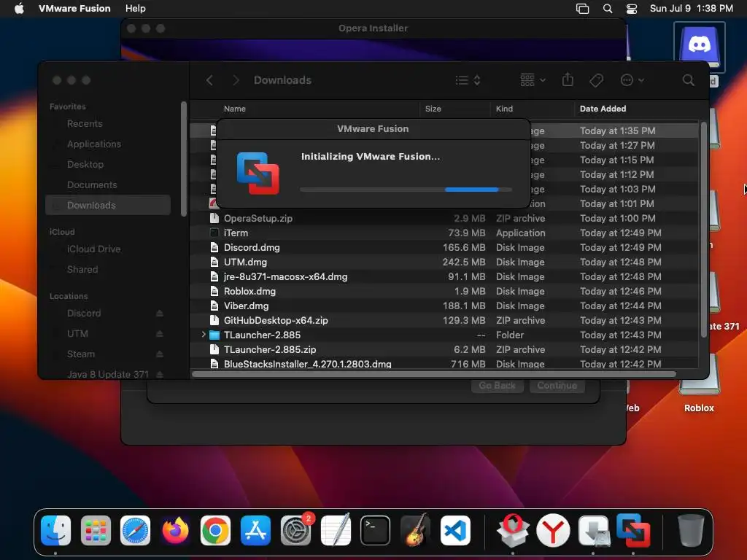Open Launchpad in the Dock
Viewport: 747px width, 560px height.
(x=96, y=530)
